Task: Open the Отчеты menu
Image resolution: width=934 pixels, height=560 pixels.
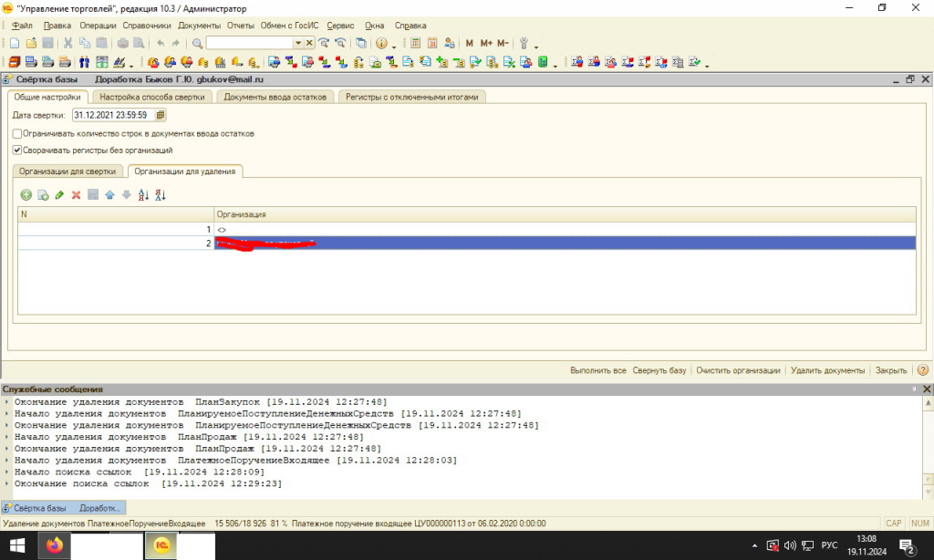Action: click(240, 26)
